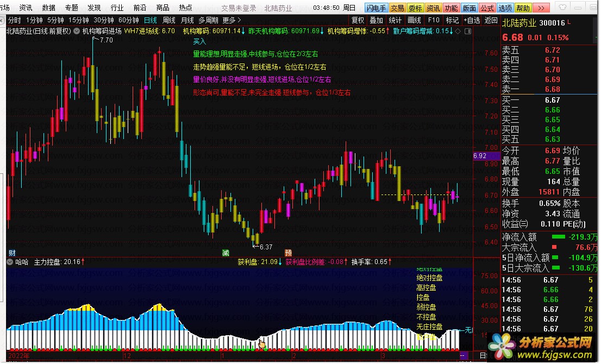Click the 标记 mark toolbar item
This screenshot has width=601, height=364.
(x=452, y=20)
